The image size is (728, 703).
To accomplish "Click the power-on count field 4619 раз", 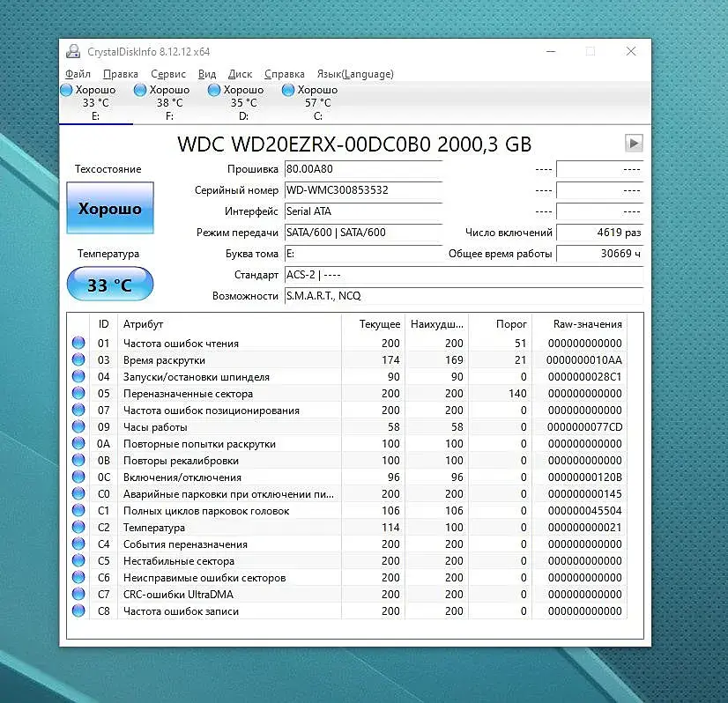I will (x=600, y=233).
